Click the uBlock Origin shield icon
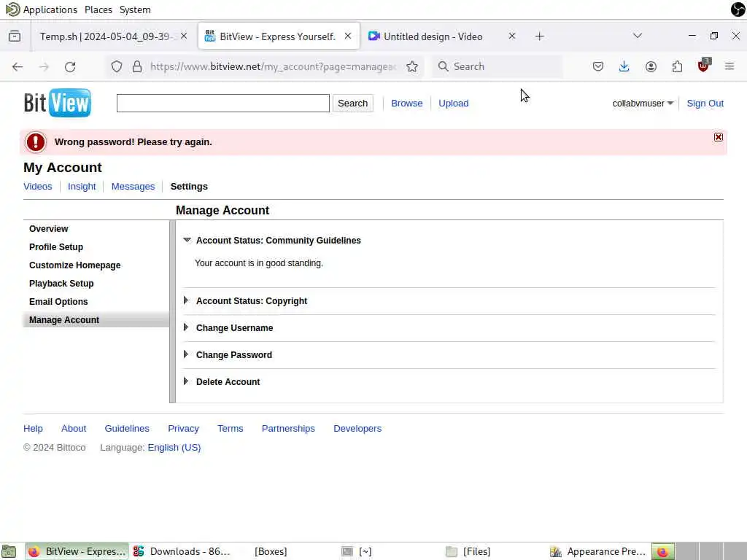The width and height of the screenshot is (747, 560). 703,66
